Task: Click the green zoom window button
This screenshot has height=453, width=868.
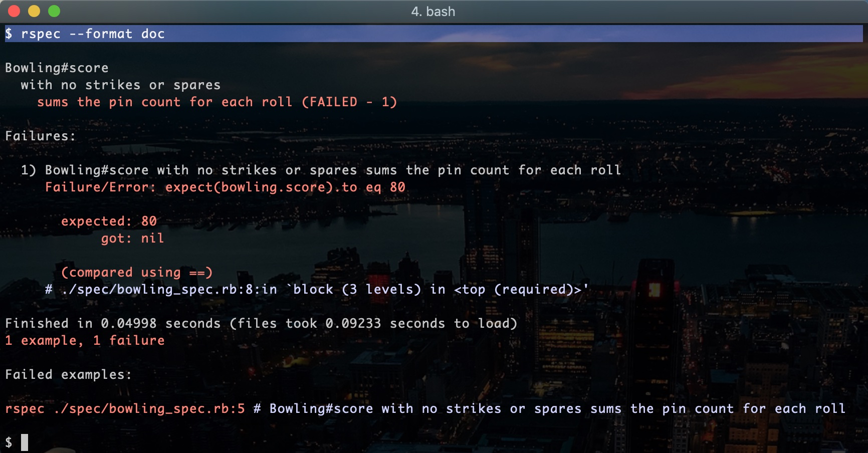Action: tap(54, 11)
